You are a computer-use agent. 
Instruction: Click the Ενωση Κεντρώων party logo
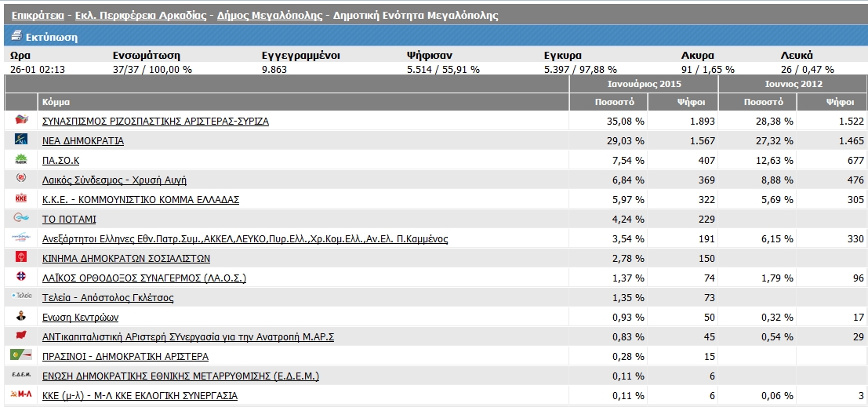point(21,317)
